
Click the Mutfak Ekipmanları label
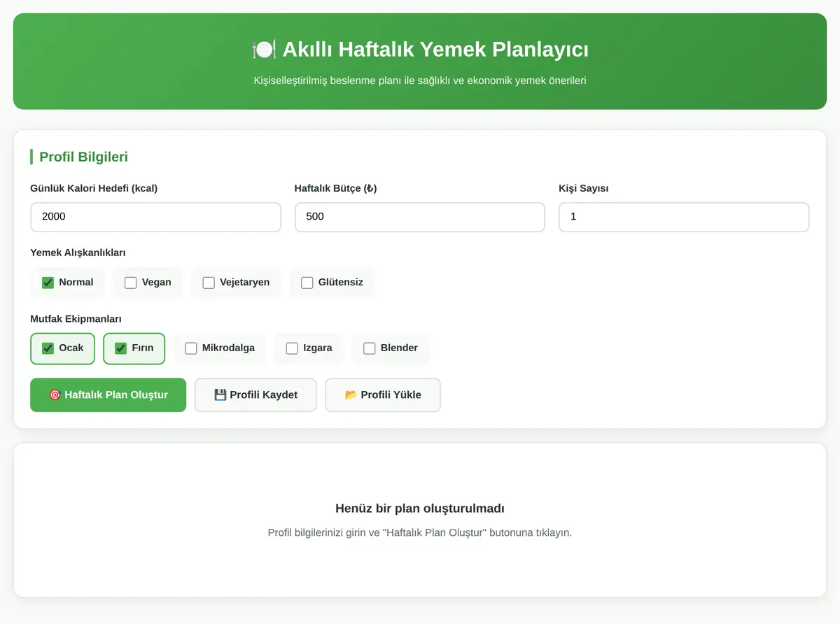tap(76, 318)
